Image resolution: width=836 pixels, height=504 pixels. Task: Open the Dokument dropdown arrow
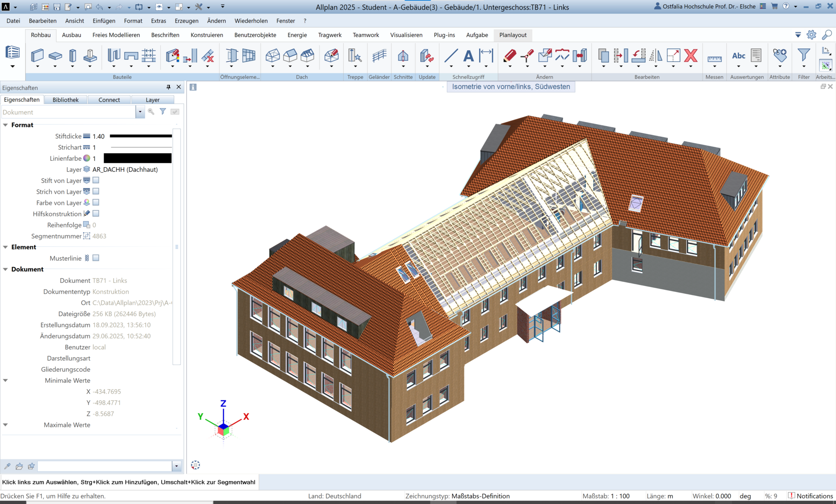point(140,112)
